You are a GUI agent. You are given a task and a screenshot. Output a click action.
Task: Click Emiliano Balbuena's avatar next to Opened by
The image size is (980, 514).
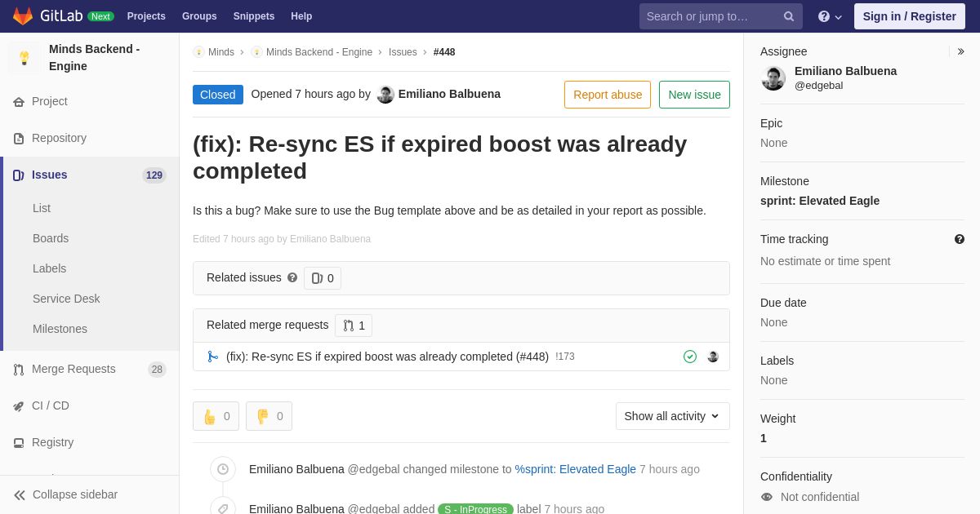click(385, 95)
